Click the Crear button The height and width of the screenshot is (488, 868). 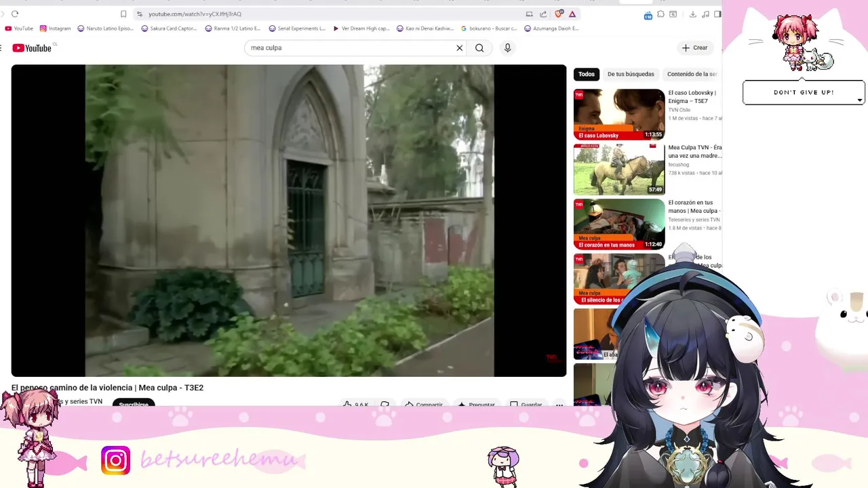694,48
